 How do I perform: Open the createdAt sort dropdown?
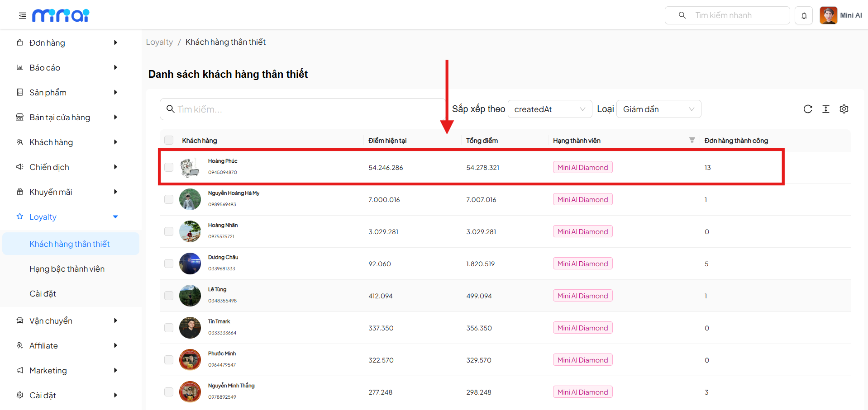(x=549, y=109)
